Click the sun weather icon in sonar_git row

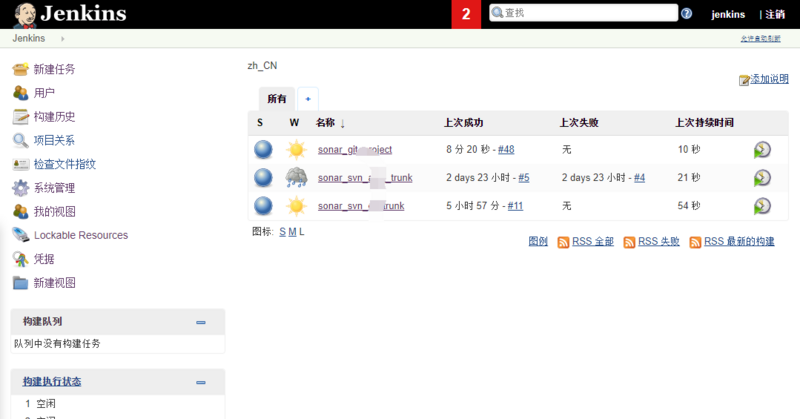(x=296, y=150)
